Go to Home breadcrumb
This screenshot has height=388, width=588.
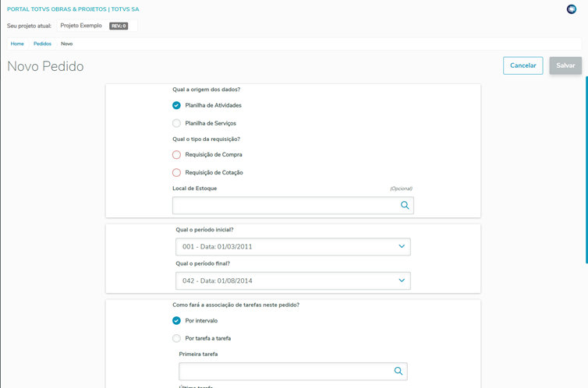coord(17,44)
